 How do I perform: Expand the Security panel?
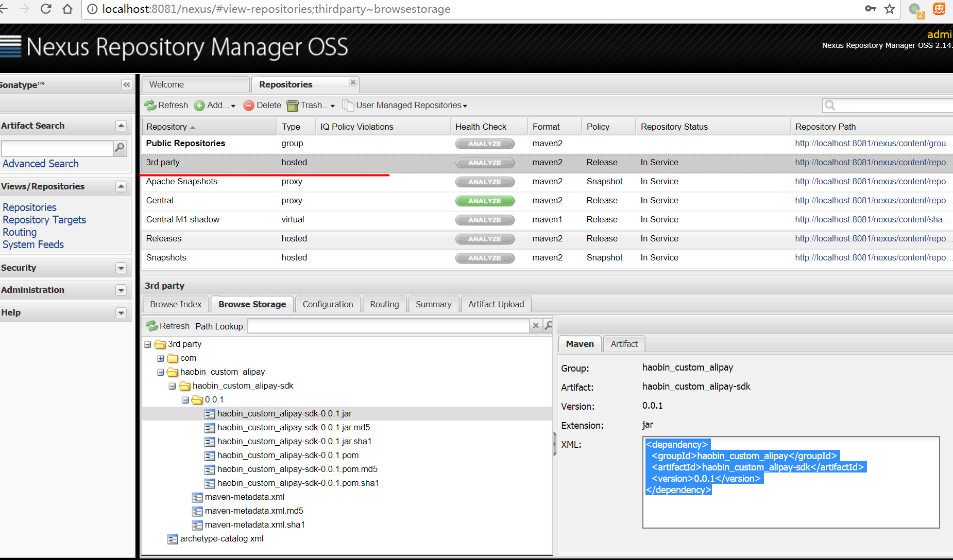(x=121, y=268)
